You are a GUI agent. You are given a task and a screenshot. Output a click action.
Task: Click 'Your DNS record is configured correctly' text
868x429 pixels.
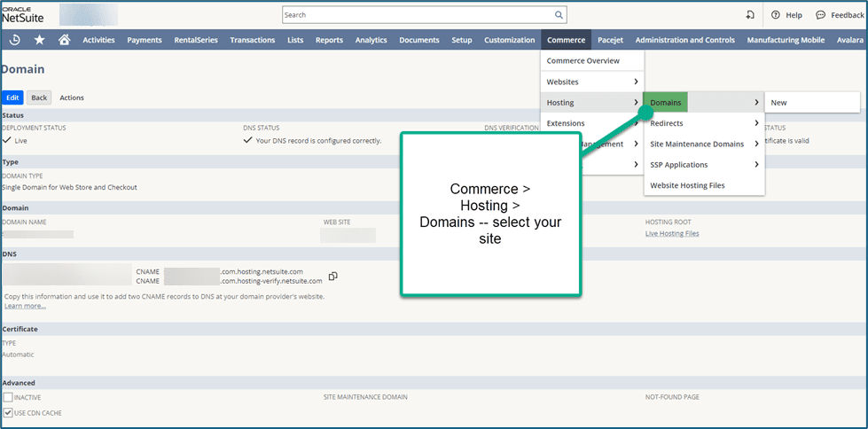[318, 141]
